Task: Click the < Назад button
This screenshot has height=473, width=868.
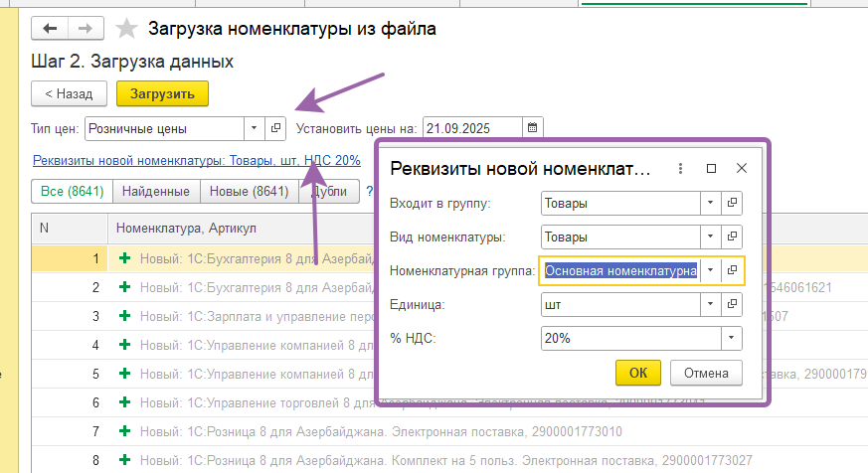Action: [70, 94]
